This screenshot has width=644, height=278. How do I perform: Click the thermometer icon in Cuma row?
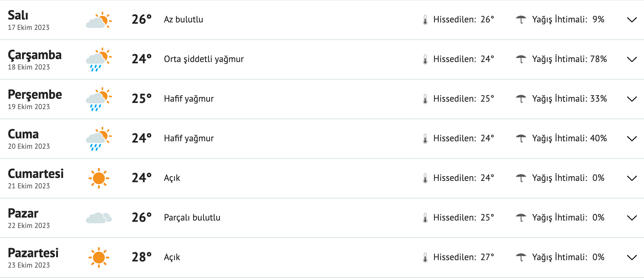click(x=425, y=139)
